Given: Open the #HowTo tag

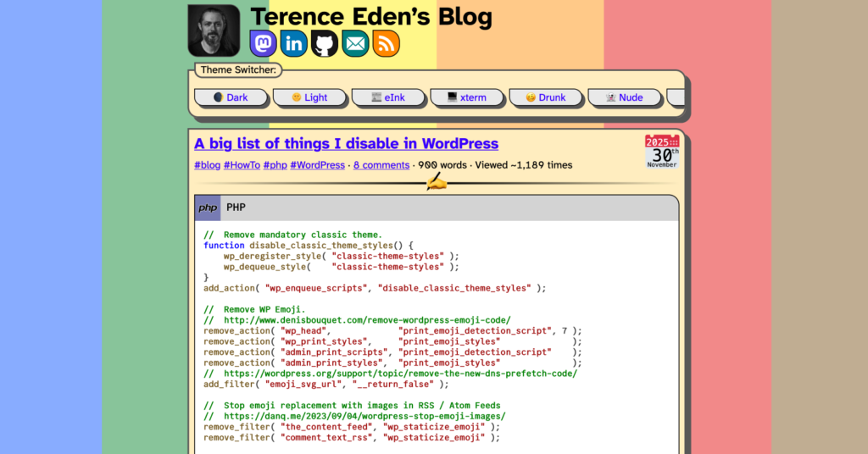Looking at the screenshot, I should click(242, 165).
